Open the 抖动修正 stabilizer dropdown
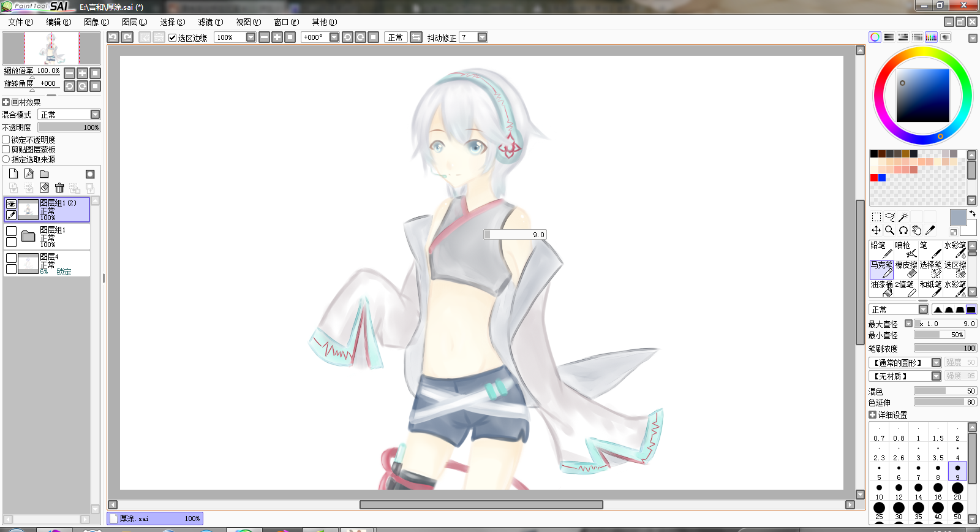 [x=482, y=37]
